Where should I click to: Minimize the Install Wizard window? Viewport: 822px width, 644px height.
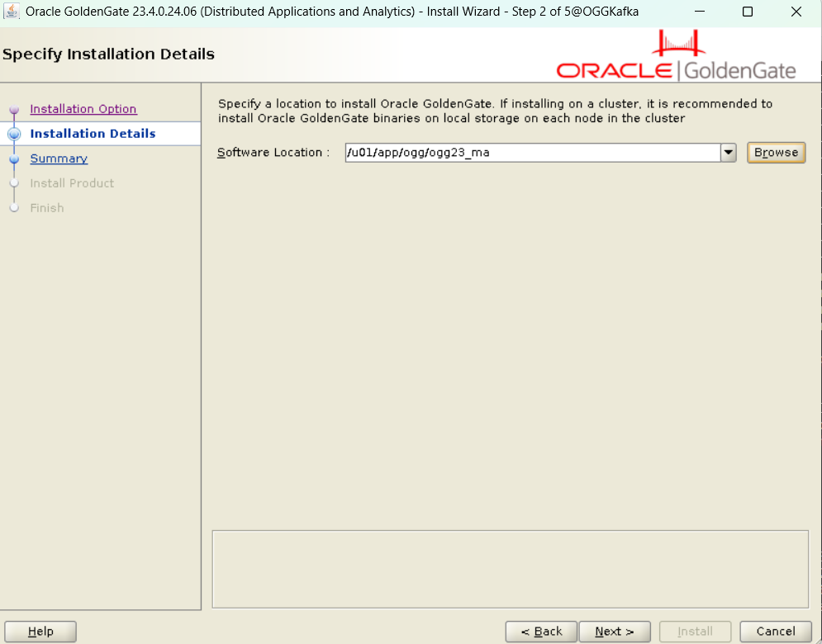[700, 11]
